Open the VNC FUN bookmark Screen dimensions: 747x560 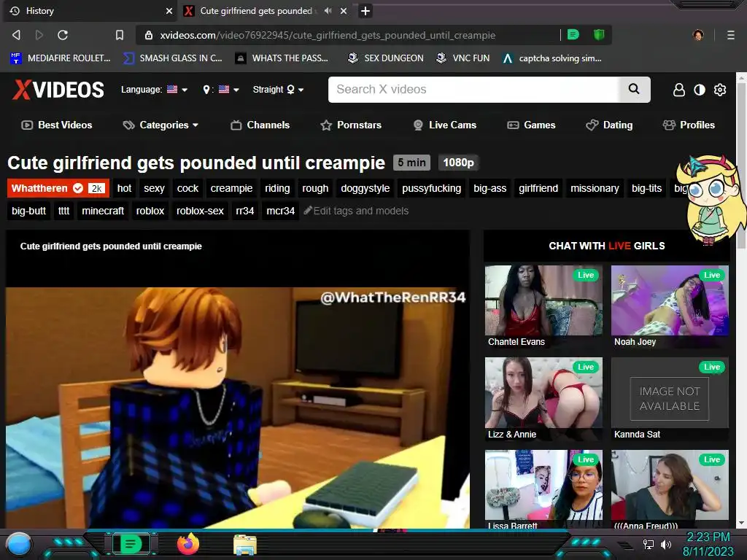(463, 58)
